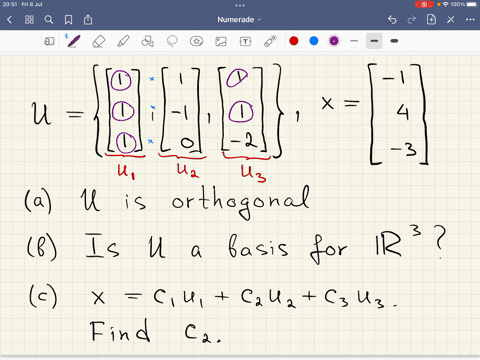The width and height of the screenshot is (480, 360).
Task: Select the thinnest stroke width
Action: [354, 41]
